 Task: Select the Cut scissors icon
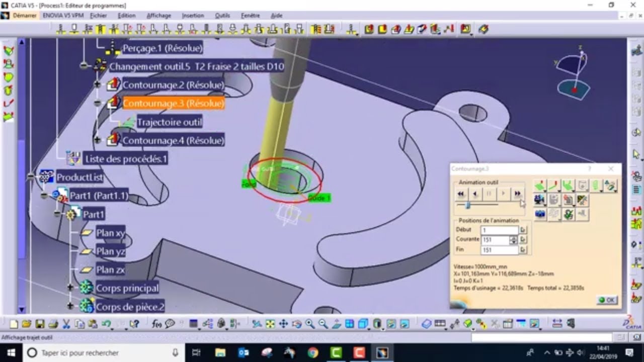click(66, 324)
